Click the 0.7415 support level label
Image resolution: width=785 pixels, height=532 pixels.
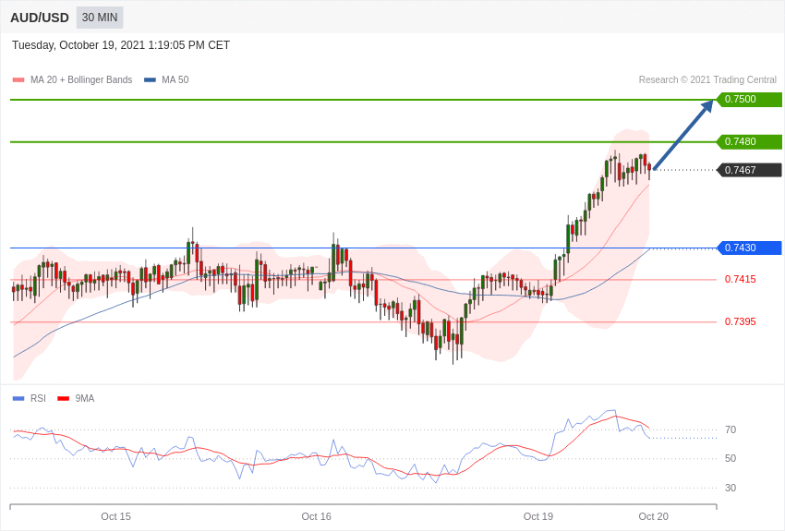pos(741,279)
